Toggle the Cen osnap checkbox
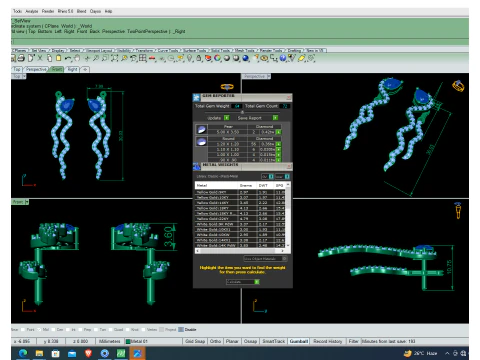480x360 pixels. click(53, 330)
